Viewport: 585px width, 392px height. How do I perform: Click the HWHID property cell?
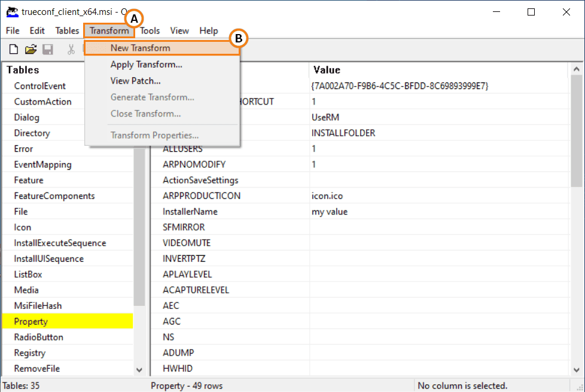coord(230,368)
